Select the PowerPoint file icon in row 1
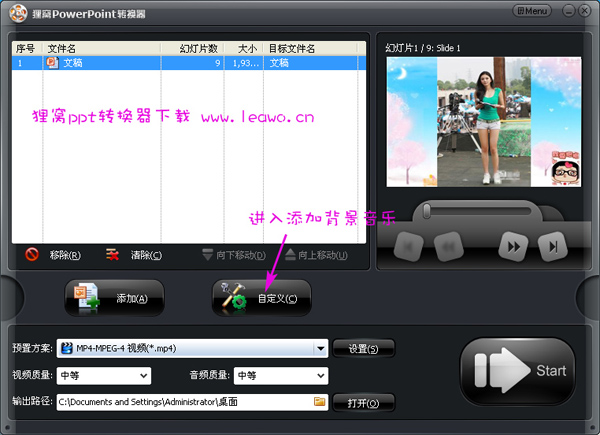The height and width of the screenshot is (435, 600). (x=52, y=62)
